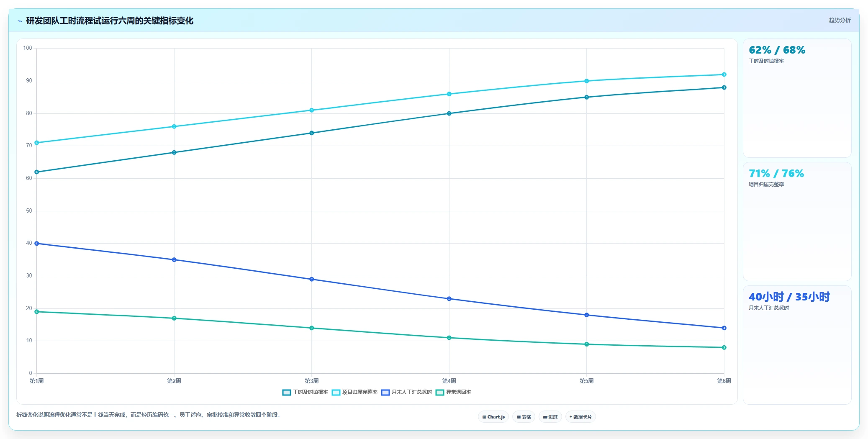Select the 表格 chip

pos(524,417)
